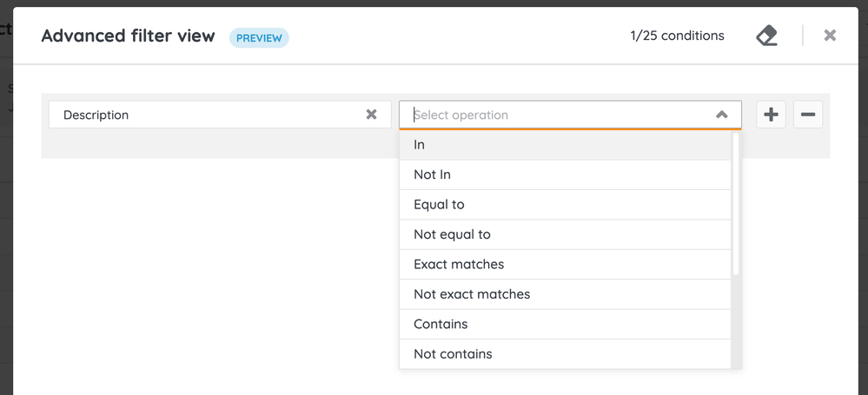Click the PREVIEW badge
This screenshot has width=868, height=395.
259,37
